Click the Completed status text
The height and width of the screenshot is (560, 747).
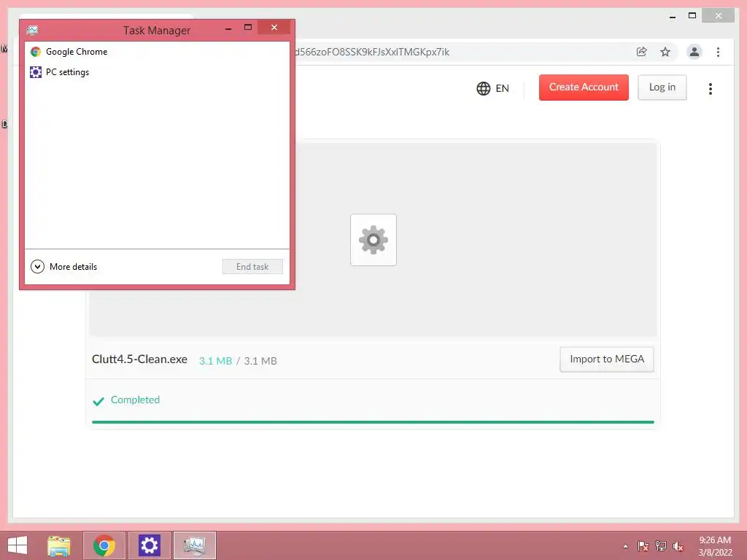tap(135, 400)
